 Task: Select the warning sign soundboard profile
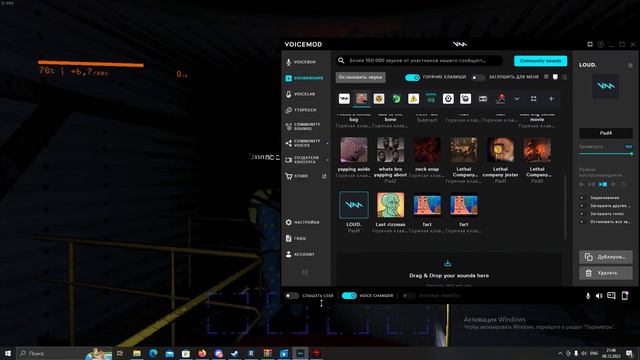413,99
